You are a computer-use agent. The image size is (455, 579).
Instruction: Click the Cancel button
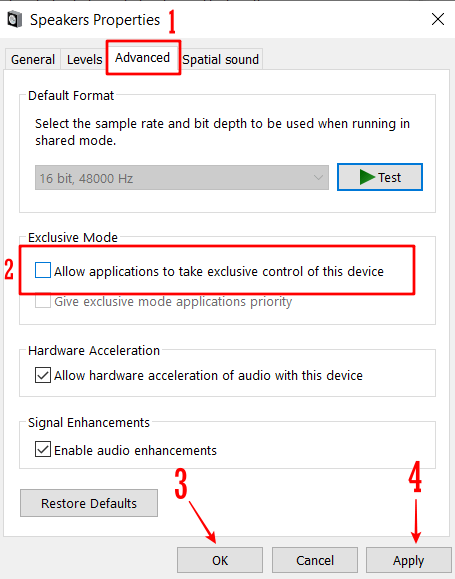coord(315,560)
